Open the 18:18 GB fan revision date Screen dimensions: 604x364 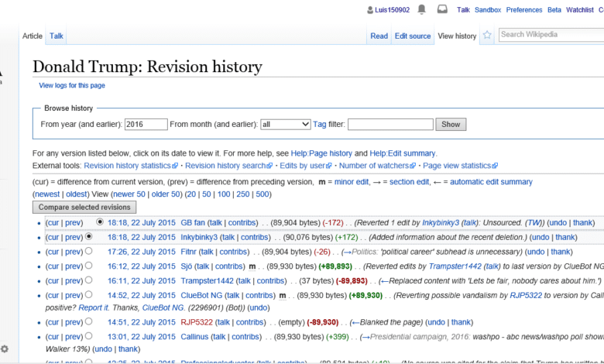pos(142,222)
